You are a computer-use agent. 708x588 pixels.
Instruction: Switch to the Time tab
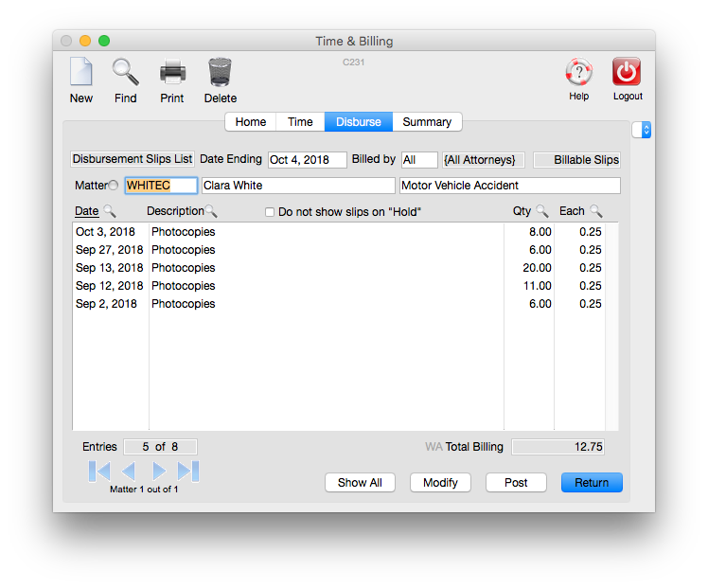[300, 122]
